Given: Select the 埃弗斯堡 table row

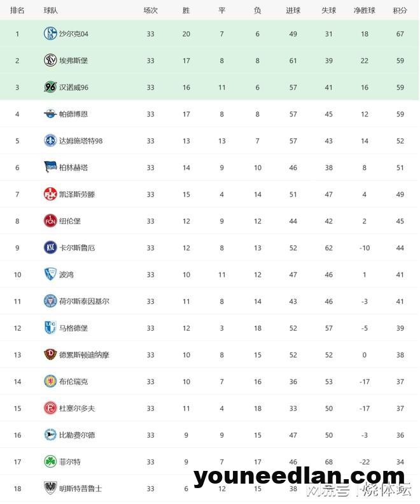Looking at the screenshot, I should coord(209,60).
